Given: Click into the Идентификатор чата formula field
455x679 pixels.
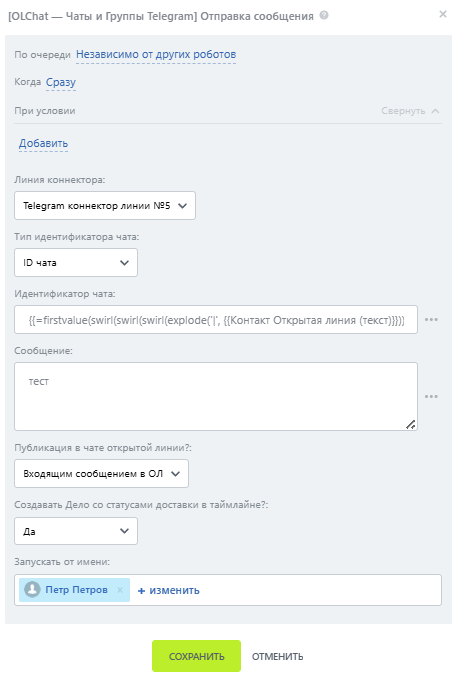Looking at the screenshot, I should (216, 320).
